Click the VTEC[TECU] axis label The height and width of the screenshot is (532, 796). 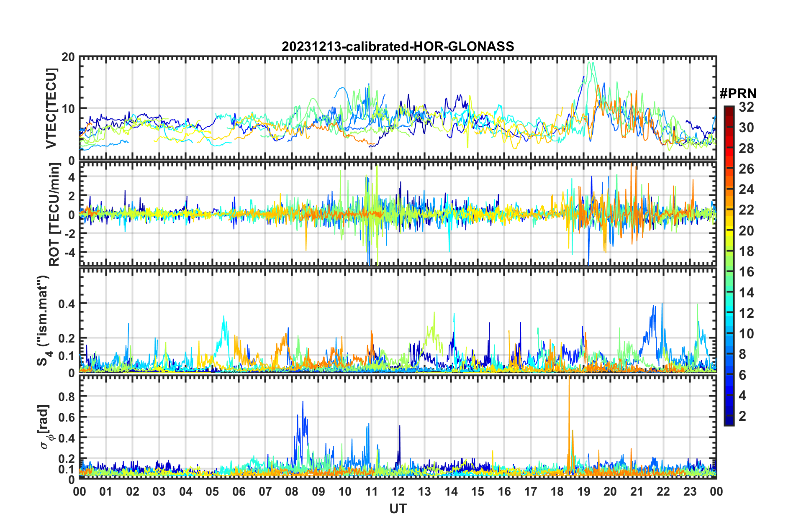point(51,108)
